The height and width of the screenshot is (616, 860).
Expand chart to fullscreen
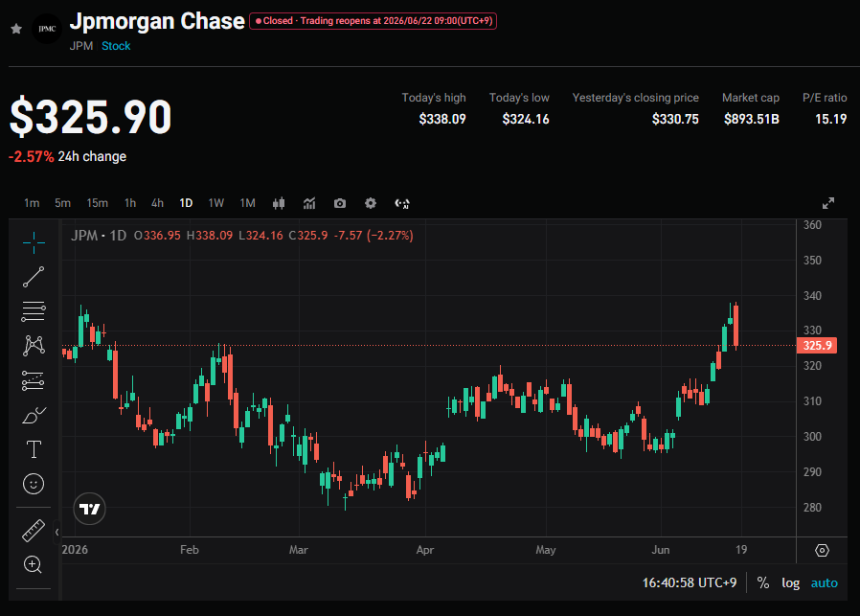828,203
